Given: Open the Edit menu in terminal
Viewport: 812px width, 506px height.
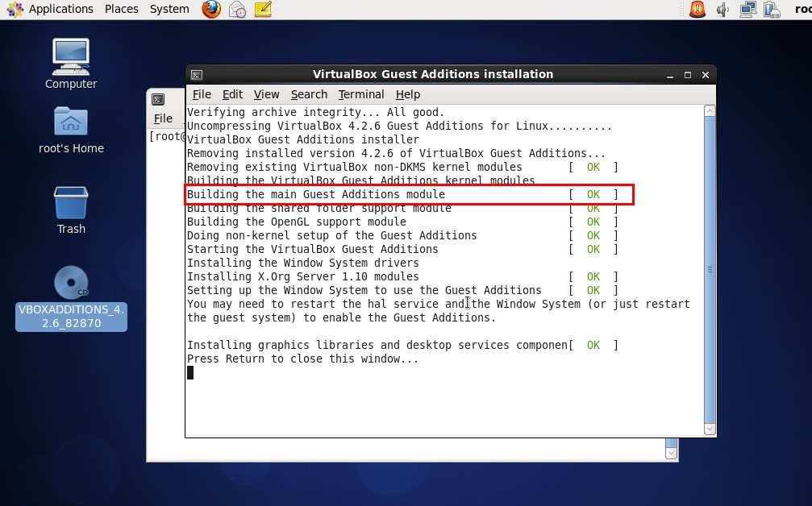Looking at the screenshot, I should tap(232, 94).
